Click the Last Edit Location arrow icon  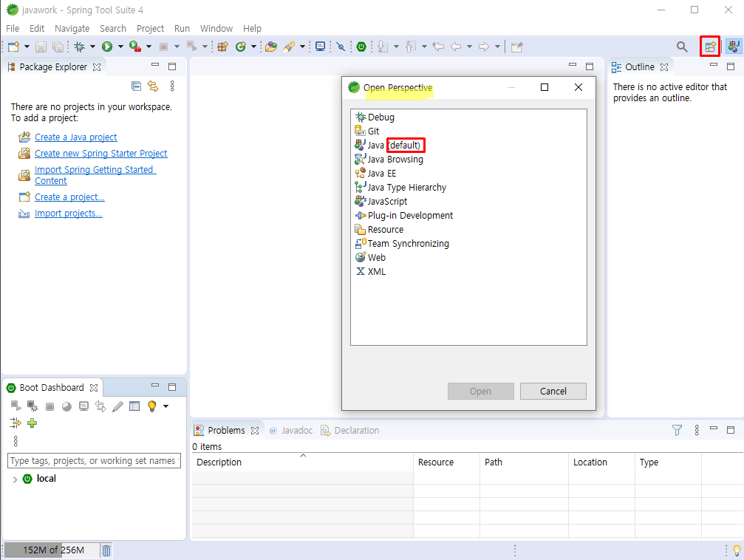[x=438, y=47]
